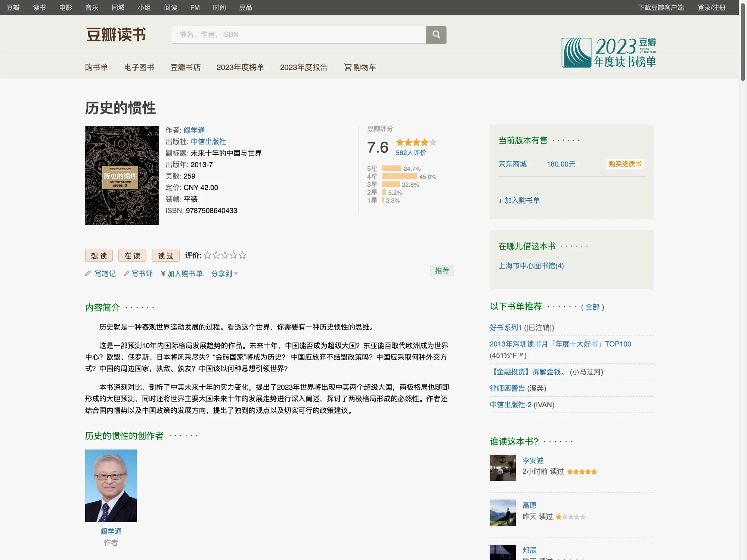747x560 pixels.
Task: Click 购买纸质书 button
Action: [x=625, y=164]
